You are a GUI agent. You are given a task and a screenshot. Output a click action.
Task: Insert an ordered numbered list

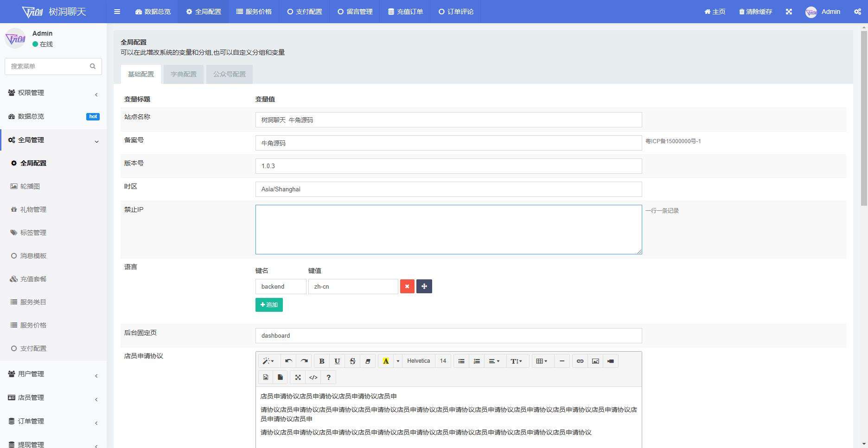pos(477,361)
